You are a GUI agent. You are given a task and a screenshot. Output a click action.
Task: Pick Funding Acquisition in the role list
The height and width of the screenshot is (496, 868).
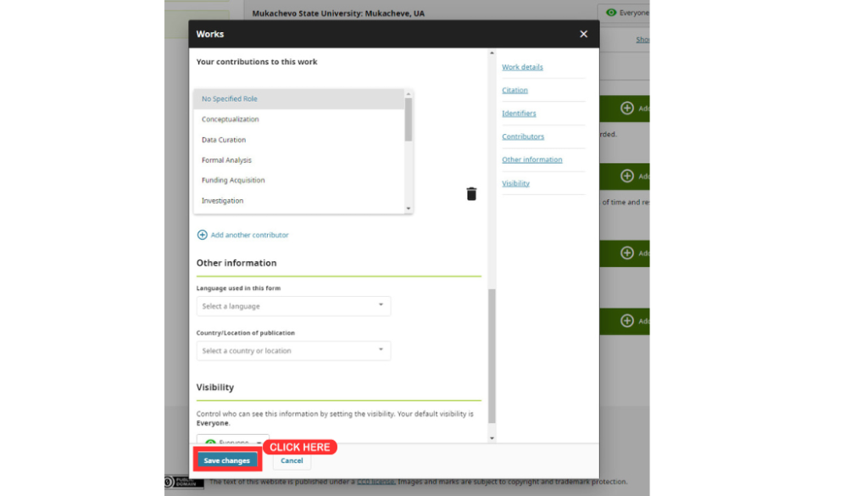(x=299, y=180)
